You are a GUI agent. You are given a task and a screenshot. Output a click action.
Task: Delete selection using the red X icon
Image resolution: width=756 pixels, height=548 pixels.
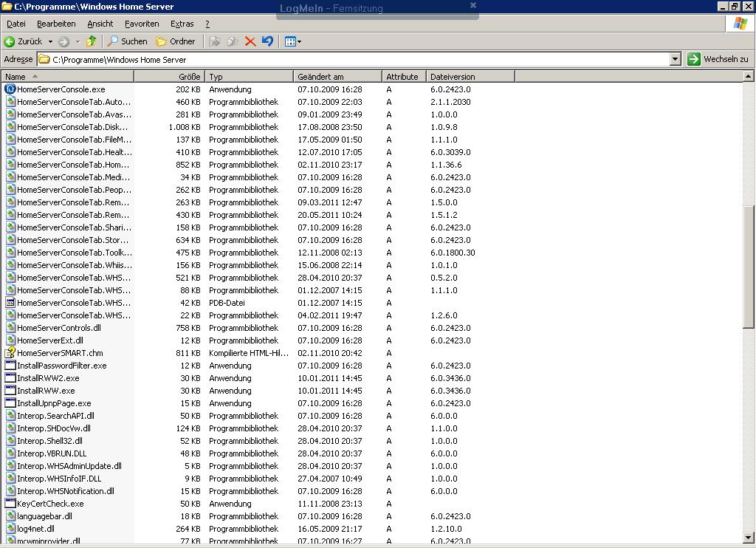click(250, 41)
